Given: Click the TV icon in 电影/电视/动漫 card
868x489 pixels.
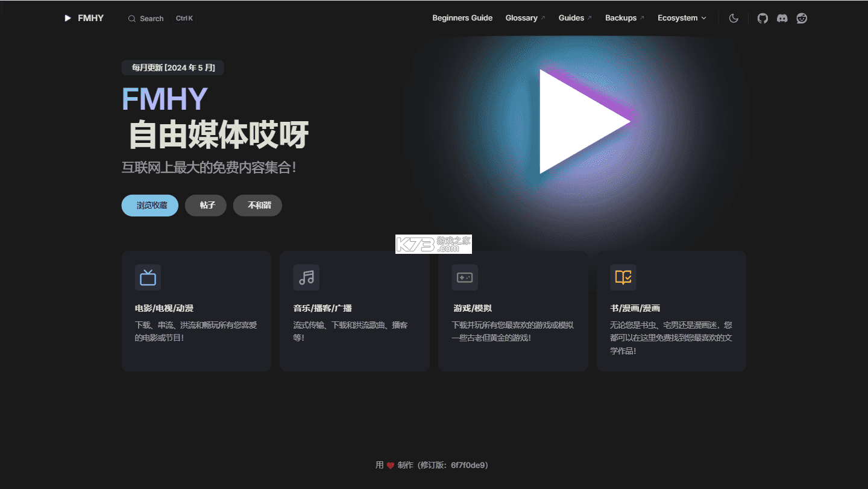Looking at the screenshot, I should 148,277.
